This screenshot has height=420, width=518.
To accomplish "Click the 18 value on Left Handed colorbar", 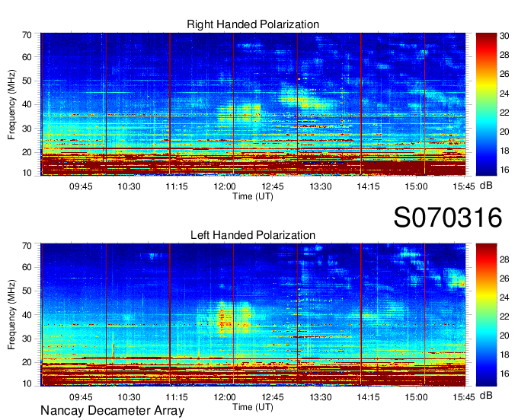I will pyautogui.click(x=504, y=355).
